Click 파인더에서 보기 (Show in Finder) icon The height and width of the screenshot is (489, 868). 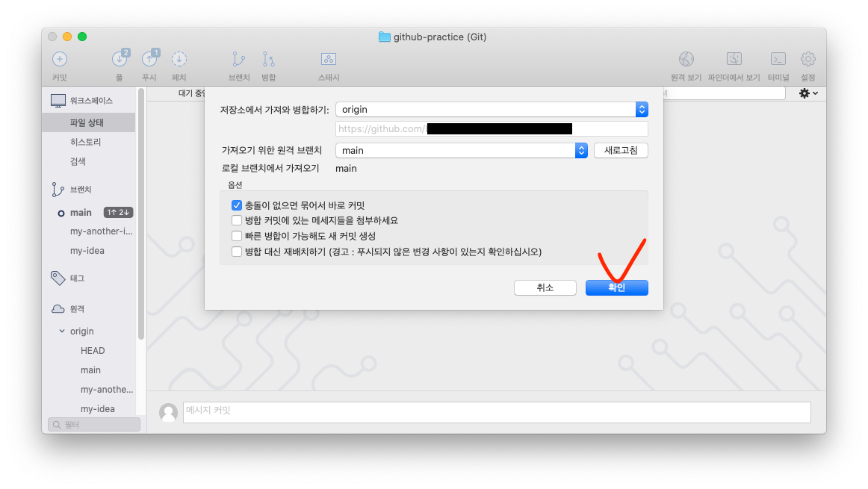pyautogui.click(x=734, y=59)
